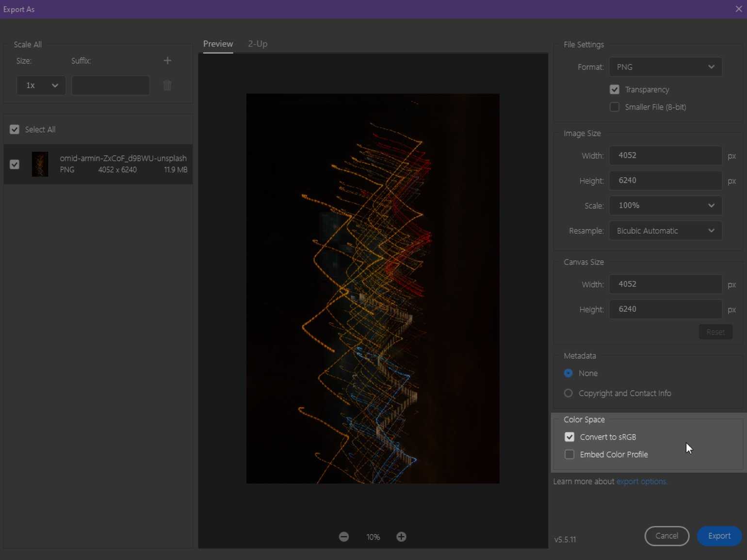Open Resample Bicubic Automatic dropdown
747x560 pixels.
(665, 231)
